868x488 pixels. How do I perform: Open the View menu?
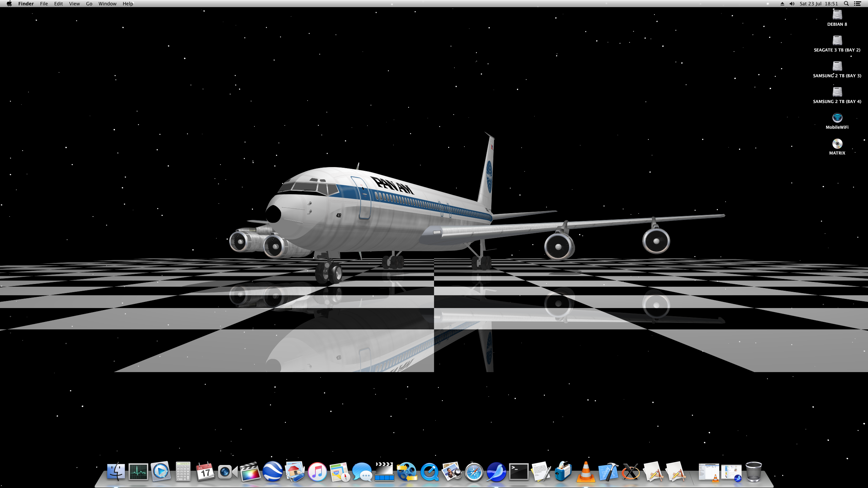(x=74, y=4)
